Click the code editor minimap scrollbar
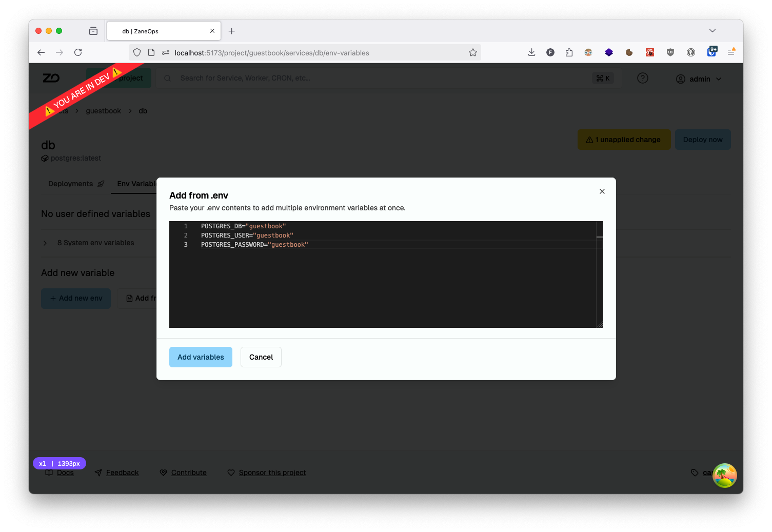772x532 pixels. click(600, 274)
